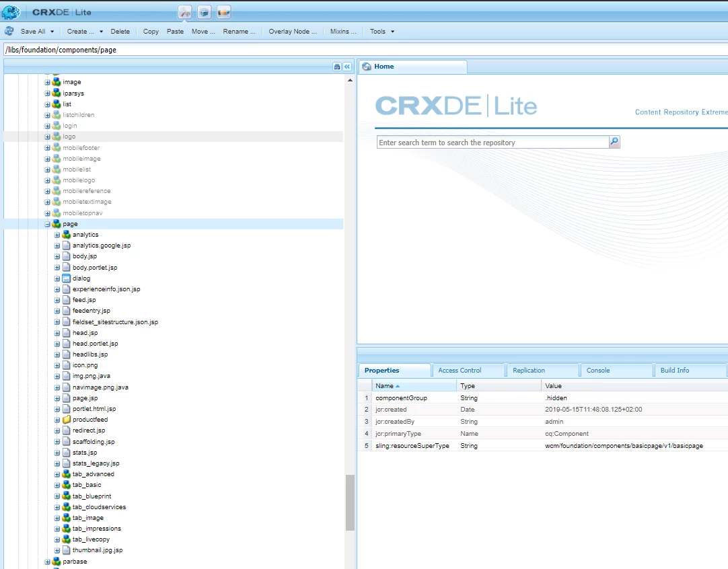This screenshot has height=569, width=728.
Task: Click the CRXDE Lite logo icon
Action: tap(11, 12)
